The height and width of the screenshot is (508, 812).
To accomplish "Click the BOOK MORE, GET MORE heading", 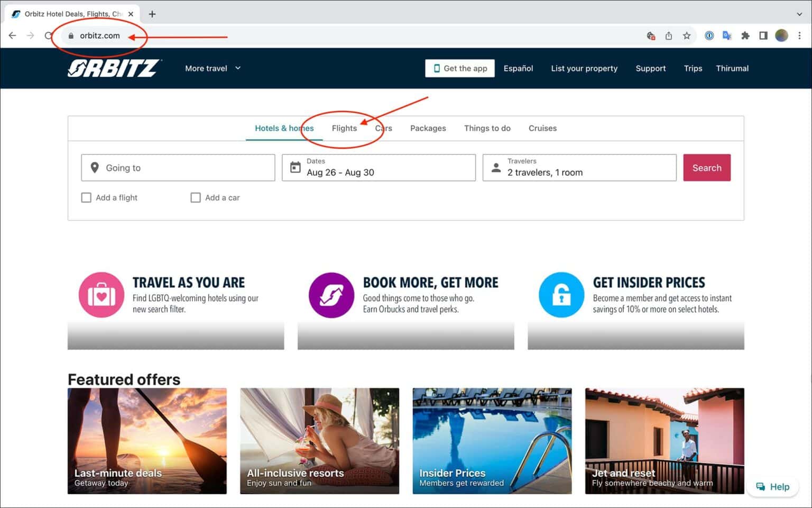I will click(x=430, y=283).
